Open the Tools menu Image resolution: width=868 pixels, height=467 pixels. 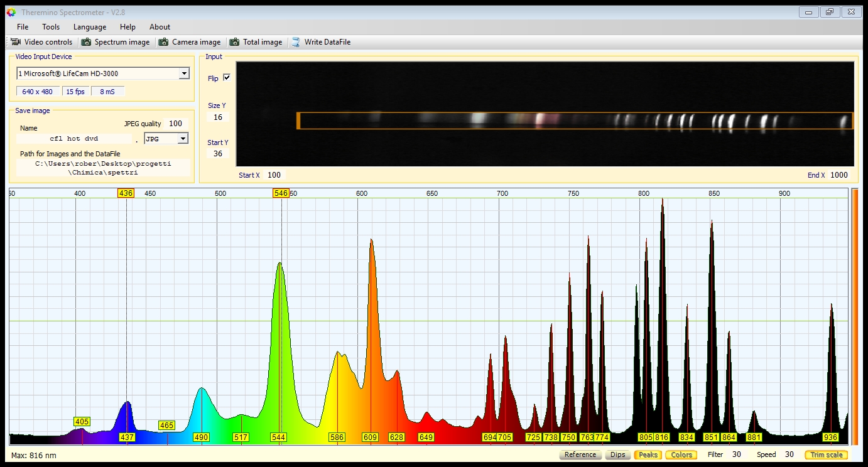click(51, 27)
